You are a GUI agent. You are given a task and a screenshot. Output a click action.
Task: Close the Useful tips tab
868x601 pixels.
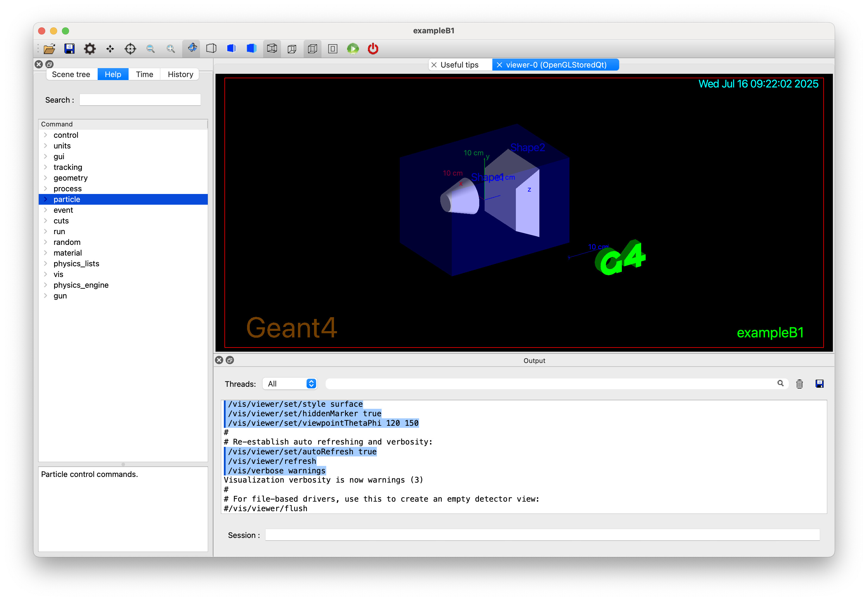click(x=434, y=65)
